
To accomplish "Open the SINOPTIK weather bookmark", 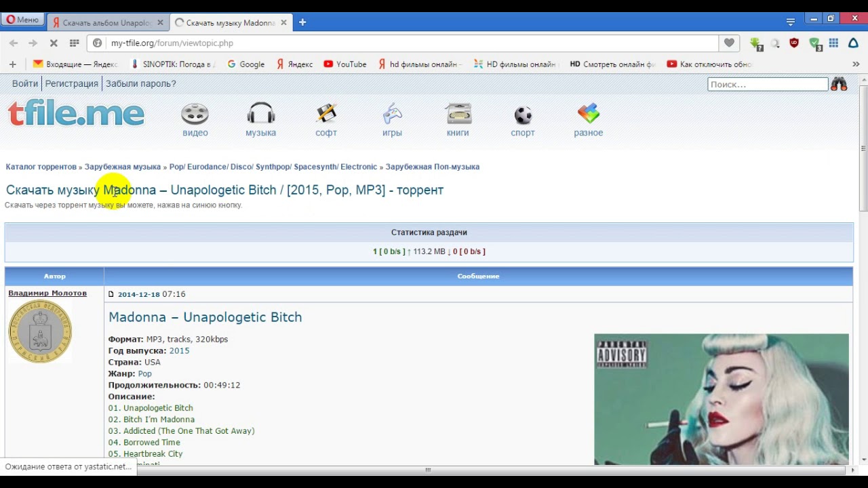I will coord(173,64).
